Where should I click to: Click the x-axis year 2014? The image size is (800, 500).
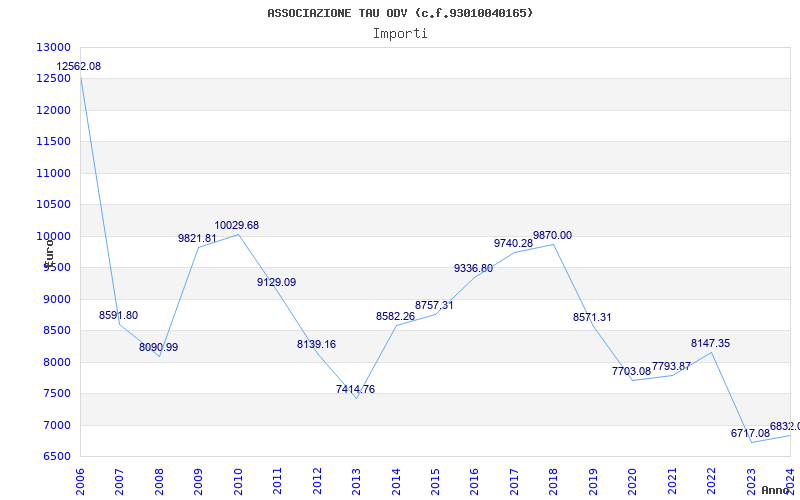click(396, 481)
